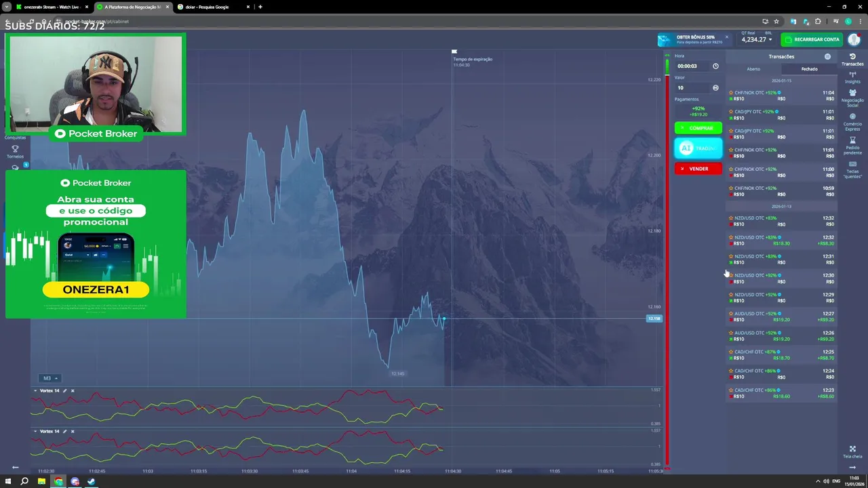Open the Chrome tab search dropdown
The height and width of the screenshot is (488, 868).
(7, 7)
